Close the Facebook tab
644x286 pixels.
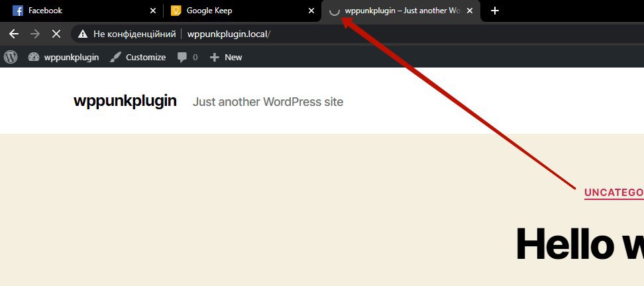point(153,11)
